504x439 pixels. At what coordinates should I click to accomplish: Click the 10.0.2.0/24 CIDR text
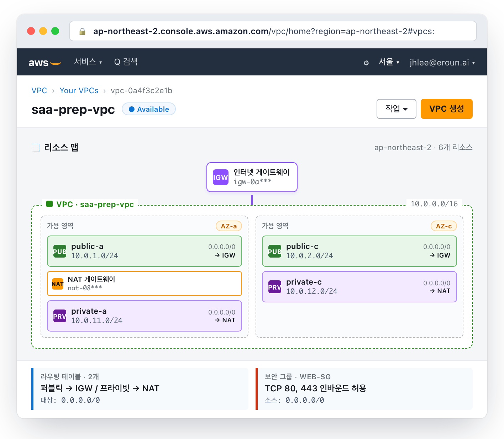click(310, 256)
